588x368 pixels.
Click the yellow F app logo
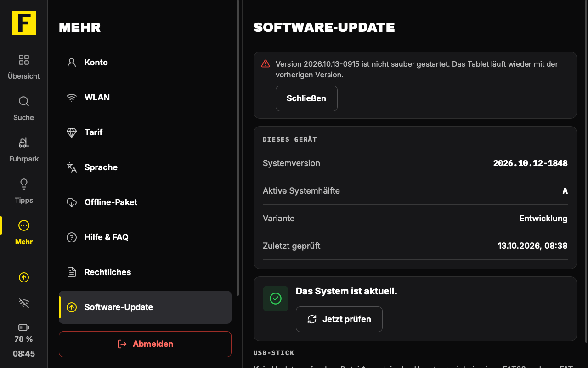coord(24,23)
